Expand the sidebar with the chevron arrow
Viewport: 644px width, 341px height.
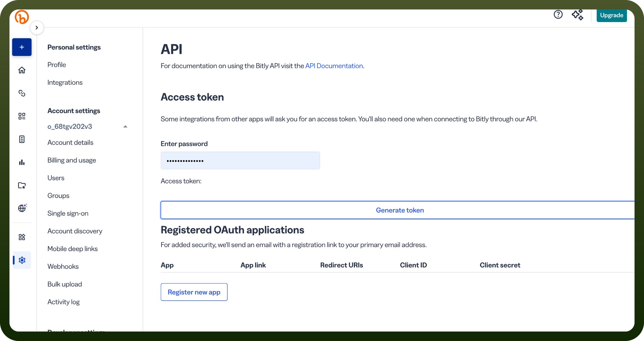(37, 28)
